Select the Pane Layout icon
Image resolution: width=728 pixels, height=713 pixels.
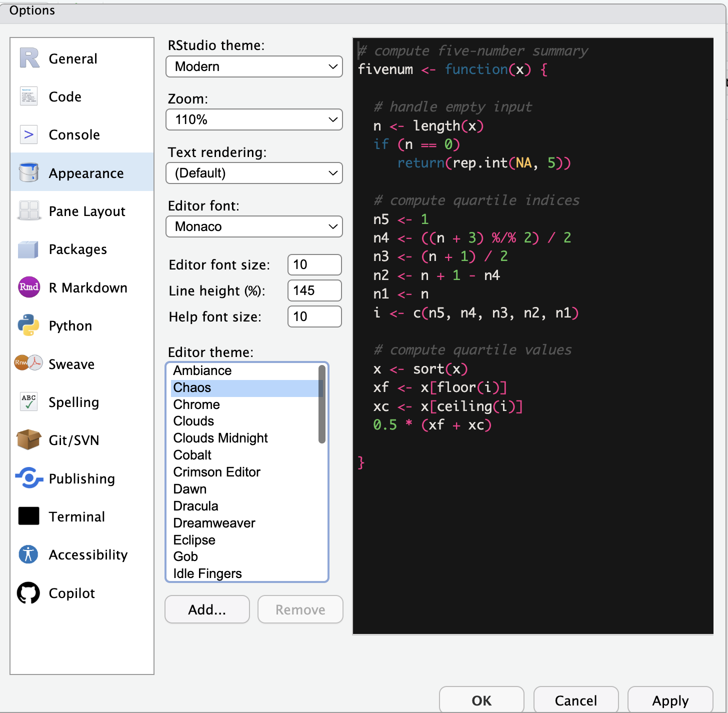(x=28, y=211)
